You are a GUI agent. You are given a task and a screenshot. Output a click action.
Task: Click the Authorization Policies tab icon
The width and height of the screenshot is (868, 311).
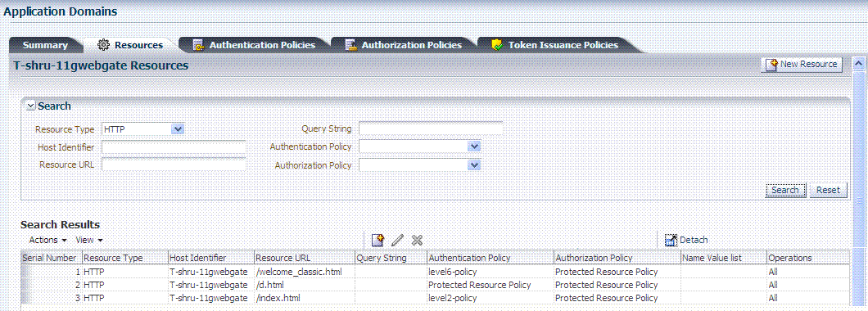click(x=351, y=45)
